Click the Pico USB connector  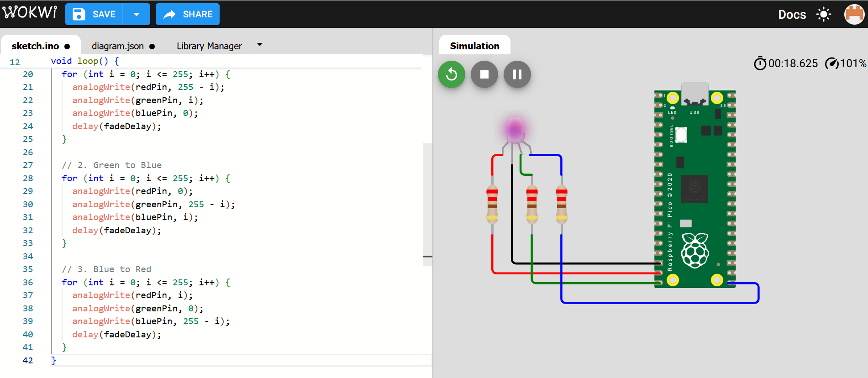(694, 93)
